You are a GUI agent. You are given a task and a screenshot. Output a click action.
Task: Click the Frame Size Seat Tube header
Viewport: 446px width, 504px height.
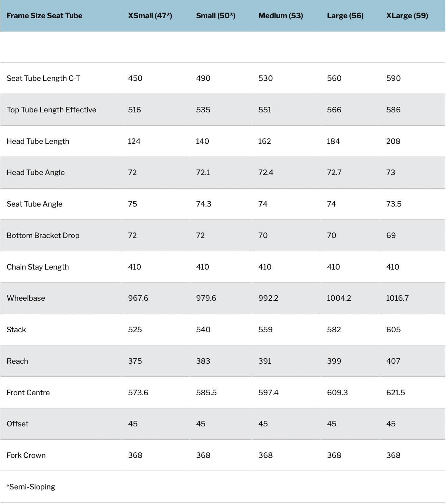pos(44,16)
